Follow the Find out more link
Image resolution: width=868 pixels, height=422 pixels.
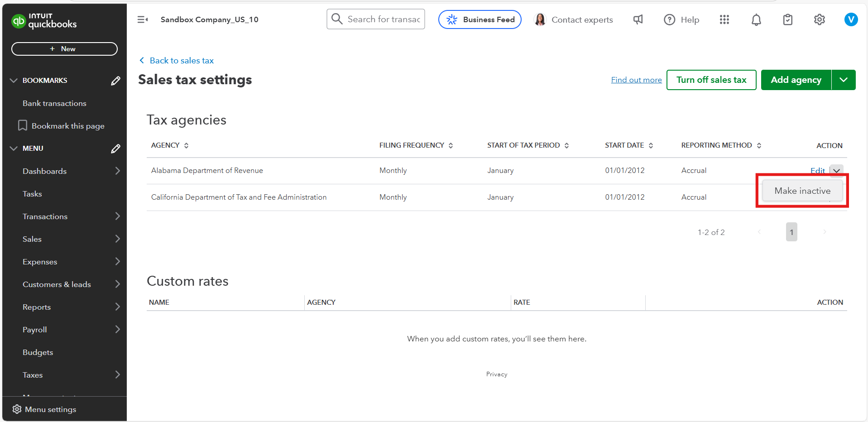(x=636, y=80)
